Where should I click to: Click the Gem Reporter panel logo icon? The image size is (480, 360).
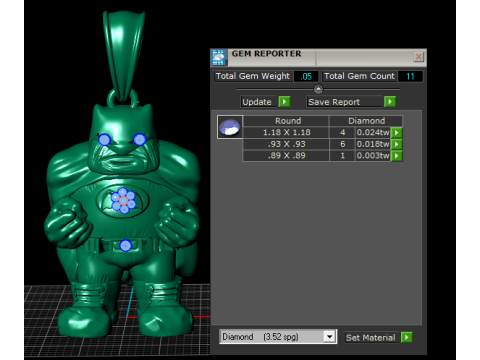(219, 57)
